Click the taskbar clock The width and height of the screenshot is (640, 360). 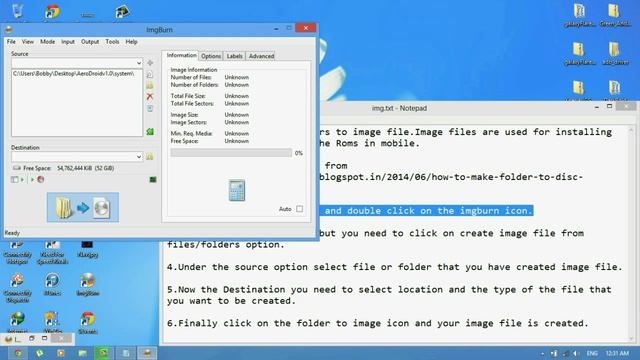(618, 353)
